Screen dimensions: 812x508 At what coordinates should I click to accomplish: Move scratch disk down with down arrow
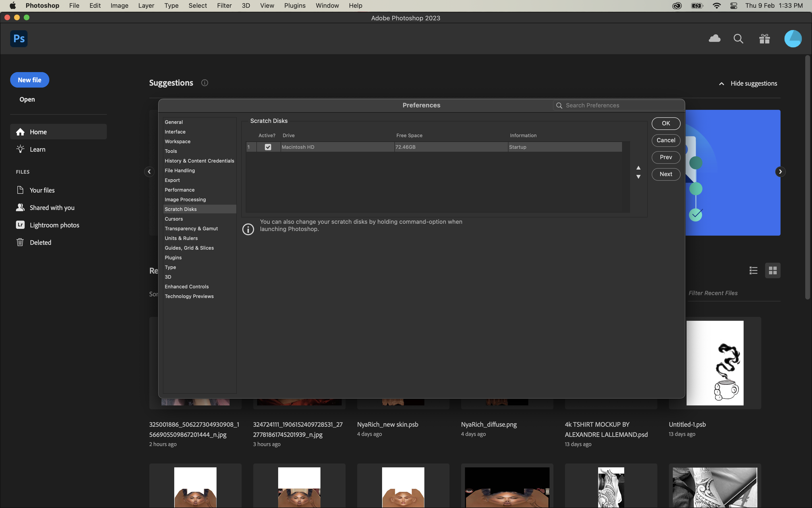tap(638, 177)
